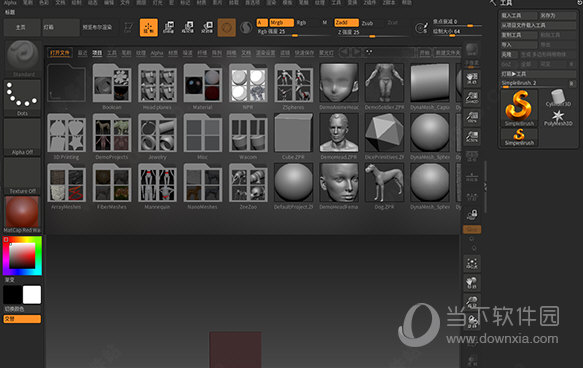Click the Save As button in tool panel
This screenshot has height=368, width=583.
click(x=557, y=16)
